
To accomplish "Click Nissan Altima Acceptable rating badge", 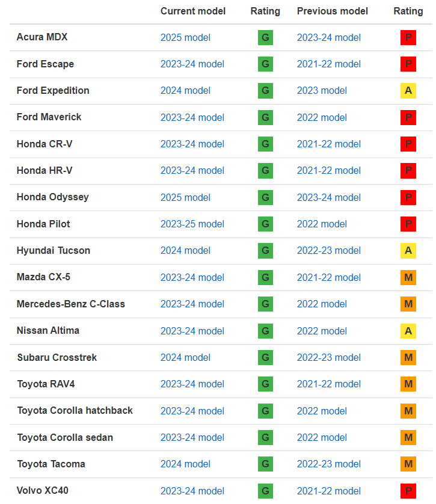I will click(x=408, y=331).
